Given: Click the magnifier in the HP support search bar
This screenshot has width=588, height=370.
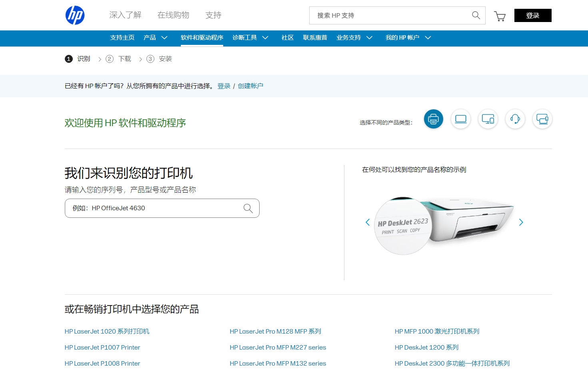Looking at the screenshot, I should pos(476,15).
